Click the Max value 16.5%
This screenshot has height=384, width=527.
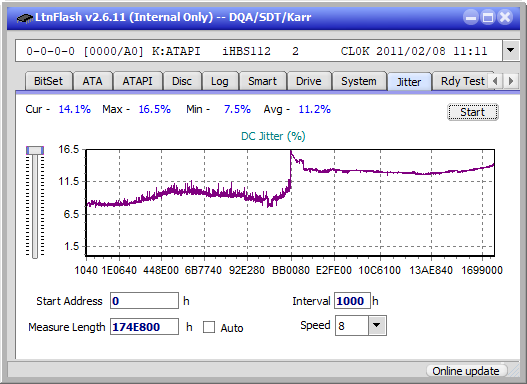click(155, 109)
